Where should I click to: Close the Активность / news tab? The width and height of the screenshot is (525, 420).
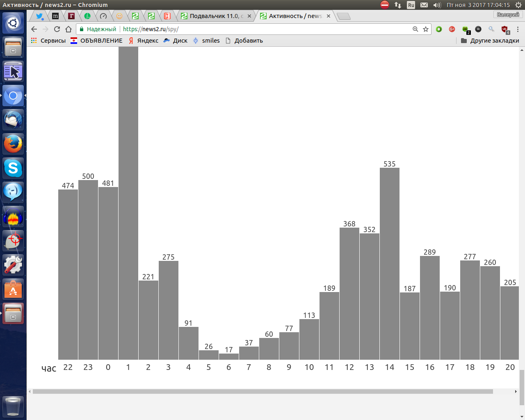click(329, 16)
